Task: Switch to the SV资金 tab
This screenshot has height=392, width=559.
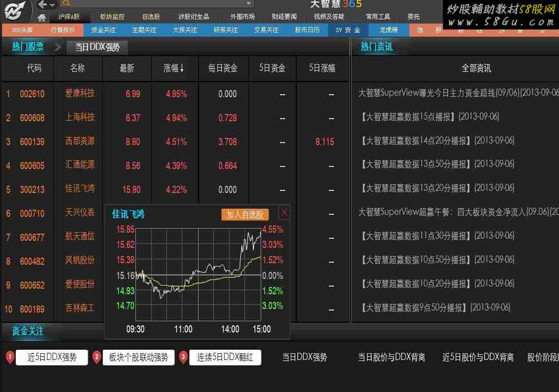Action: [x=348, y=30]
